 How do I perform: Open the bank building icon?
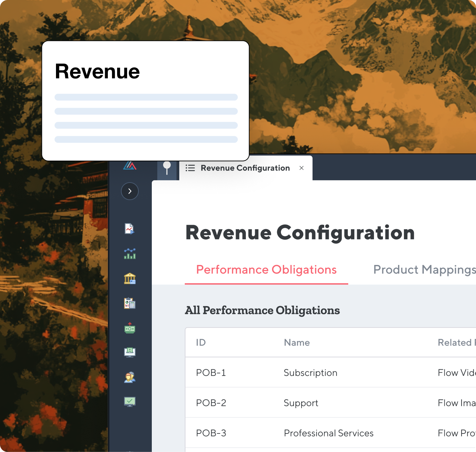130,278
